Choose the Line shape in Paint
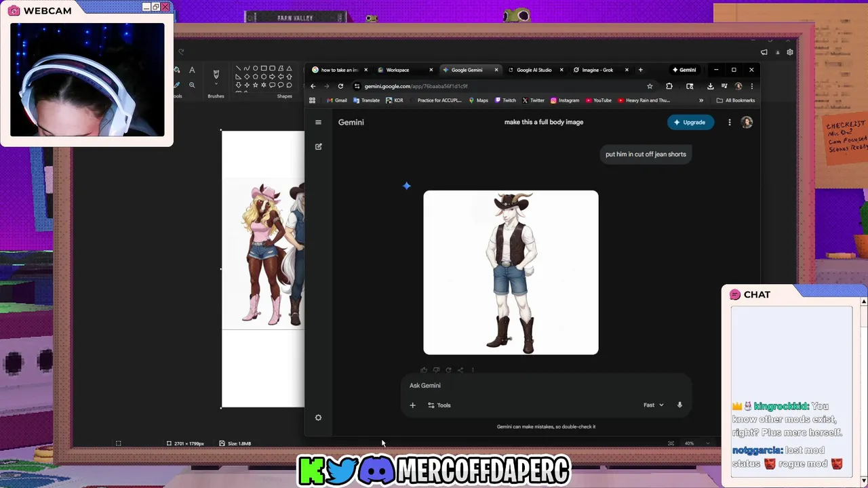 239,68
